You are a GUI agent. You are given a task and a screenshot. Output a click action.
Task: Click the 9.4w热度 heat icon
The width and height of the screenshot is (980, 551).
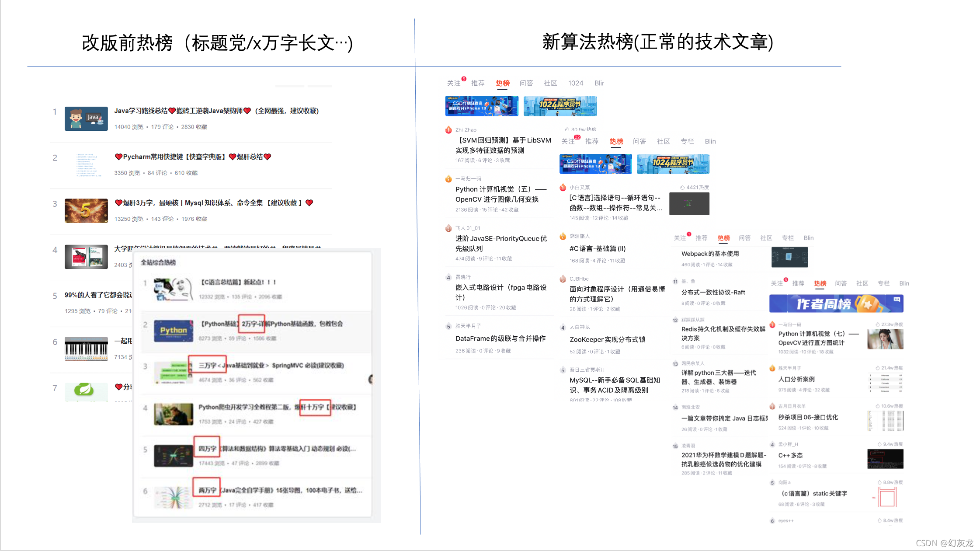pos(879,444)
